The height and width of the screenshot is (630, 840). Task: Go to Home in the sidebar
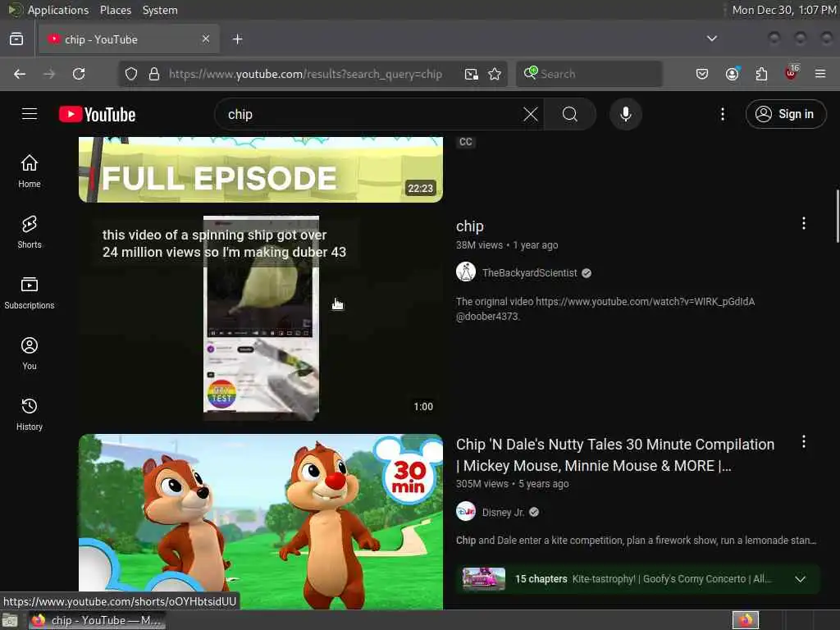tap(30, 171)
